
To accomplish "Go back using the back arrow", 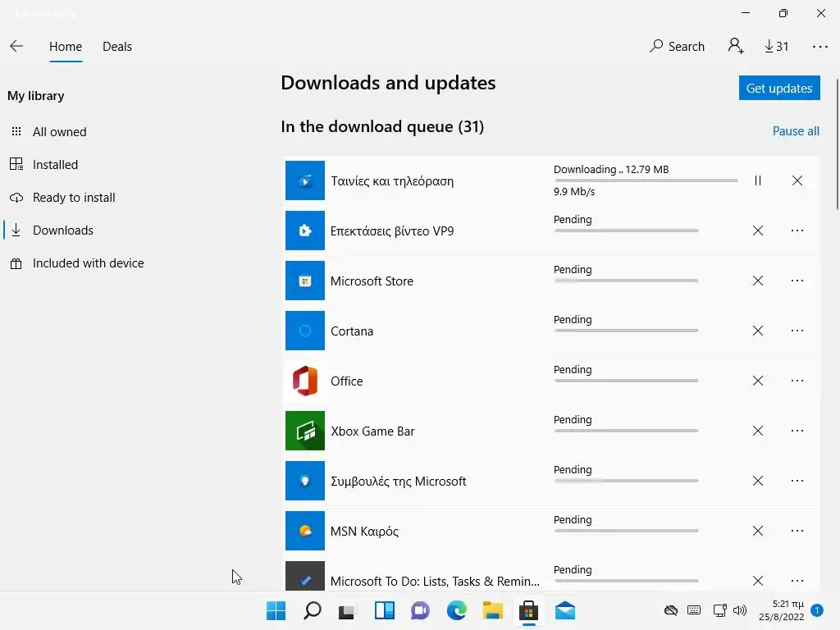I will [x=16, y=47].
